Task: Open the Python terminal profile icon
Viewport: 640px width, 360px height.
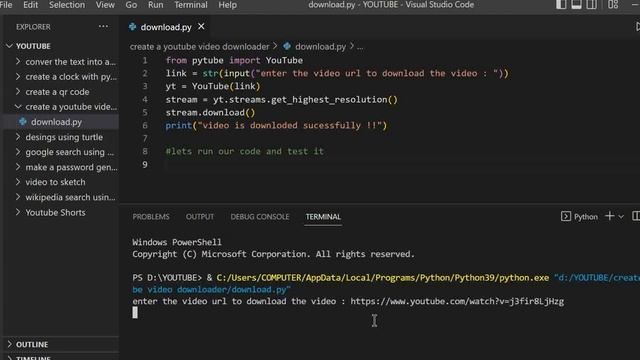Action: [x=566, y=216]
